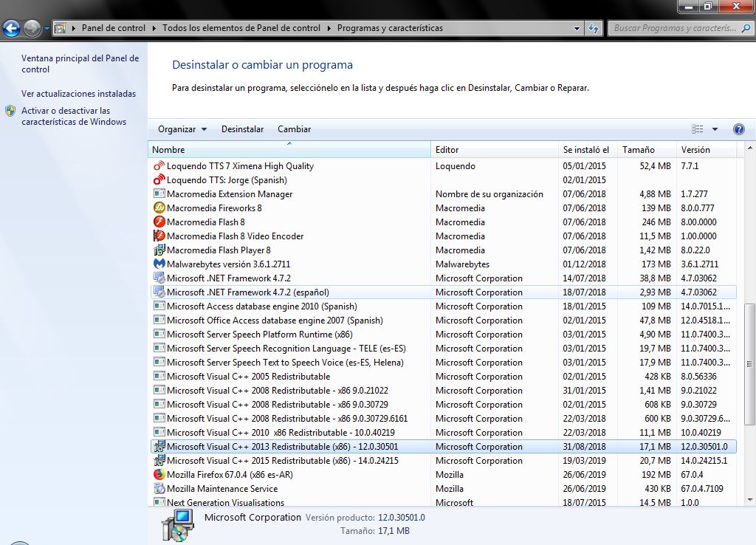Click Mozilla Maintenance Service icon
The width and height of the screenshot is (756, 545).
159,489
